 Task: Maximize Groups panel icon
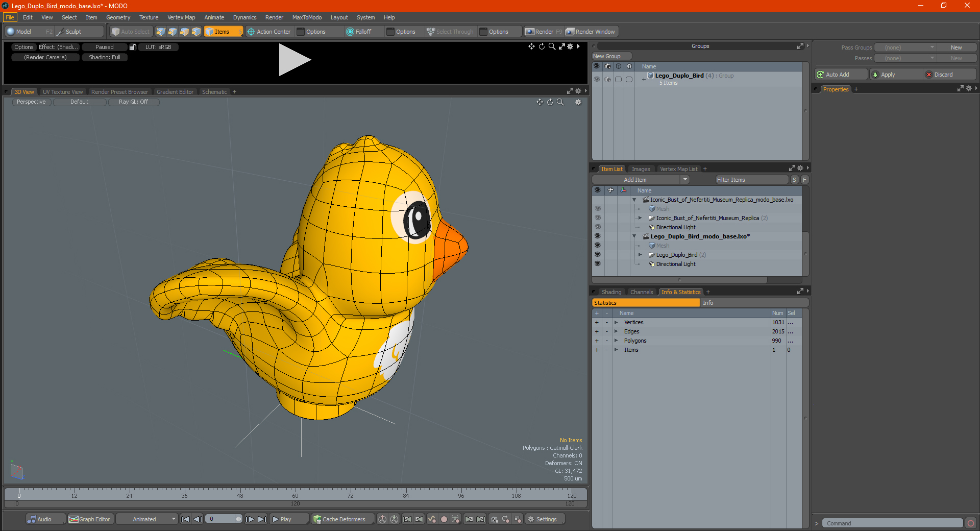[800, 46]
